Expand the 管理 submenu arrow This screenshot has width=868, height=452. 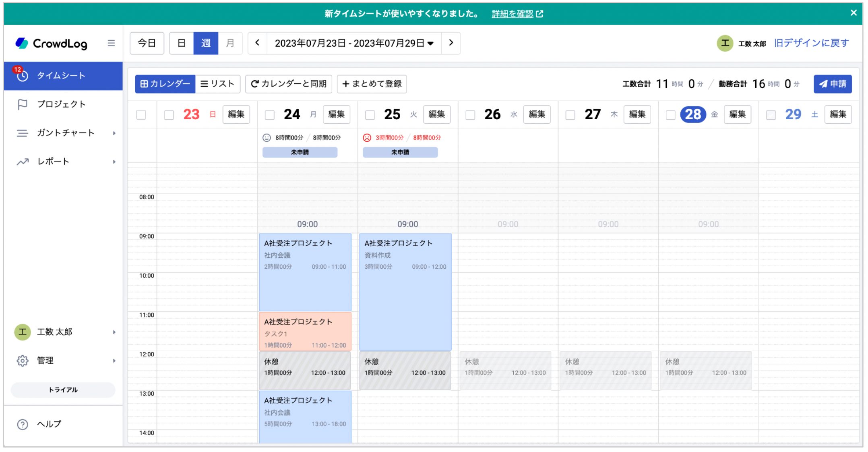pyautogui.click(x=114, y=361)
